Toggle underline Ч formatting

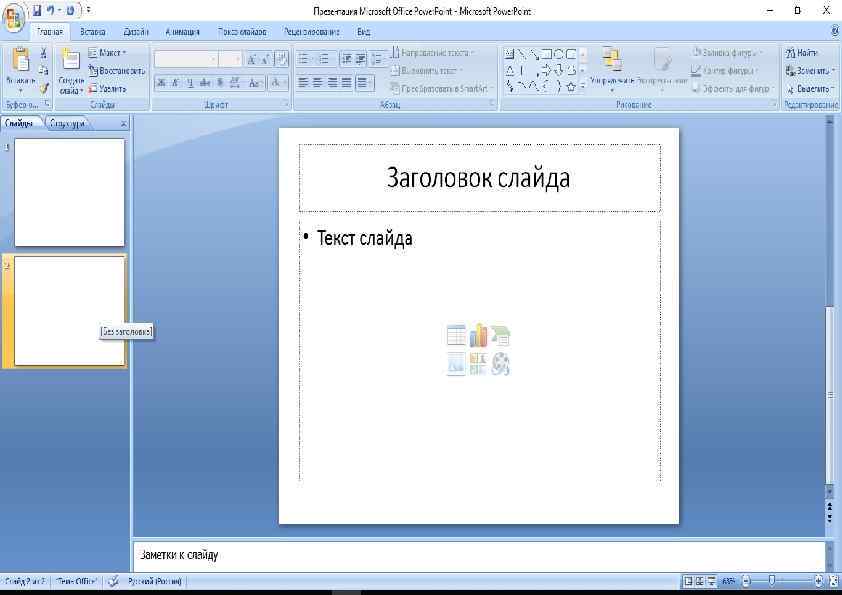coord(190,83)
